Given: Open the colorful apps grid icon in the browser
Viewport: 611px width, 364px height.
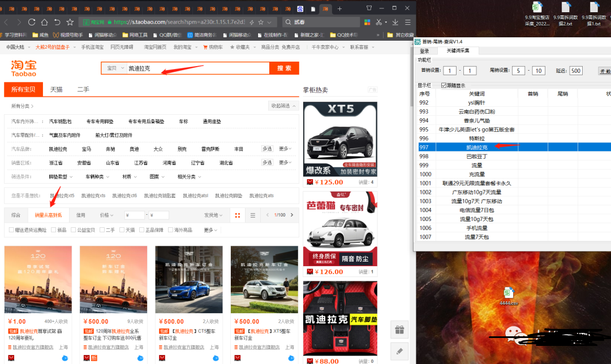Looking at the screenshot, I should (x=367, y=22).
